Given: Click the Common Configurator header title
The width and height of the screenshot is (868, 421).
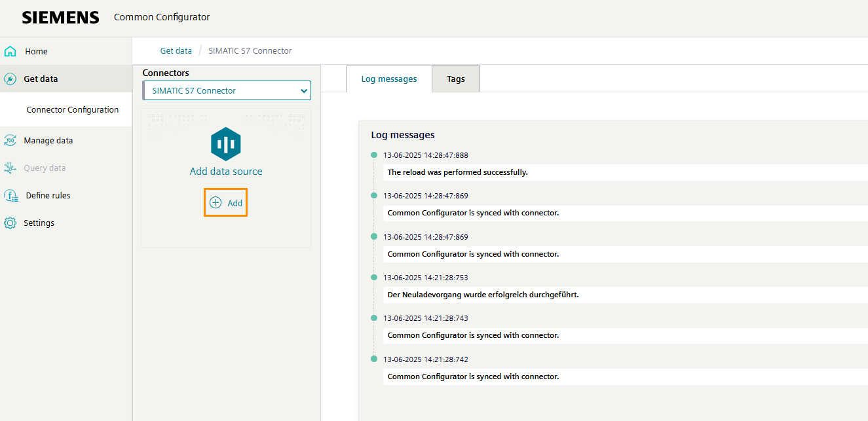Looking at the screenshot, I should click(162, 17).
